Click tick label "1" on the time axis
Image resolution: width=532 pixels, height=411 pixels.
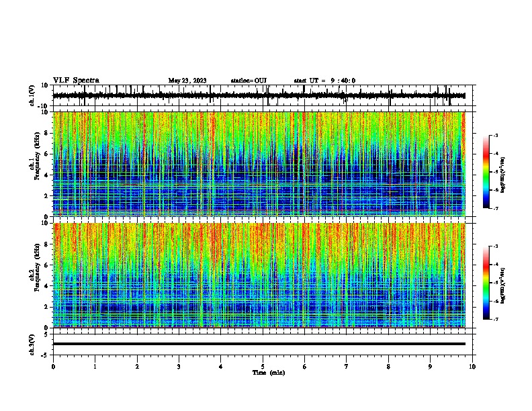point(95,367)
